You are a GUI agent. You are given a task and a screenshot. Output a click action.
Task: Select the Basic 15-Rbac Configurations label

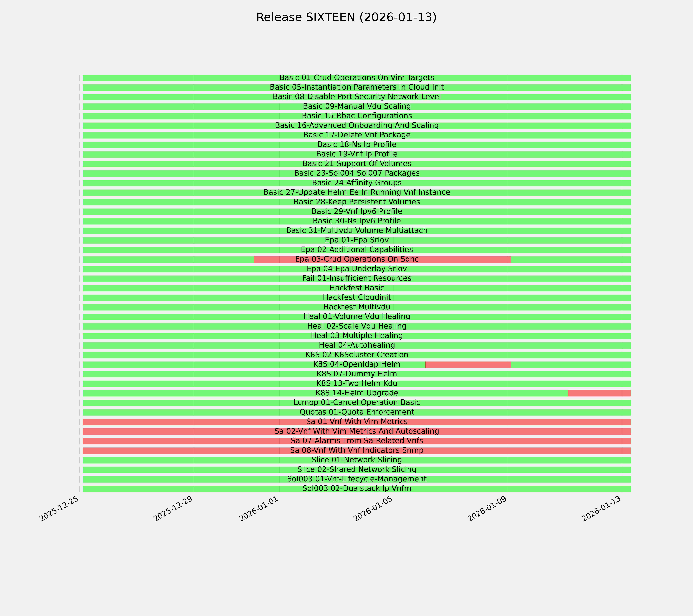357,116
